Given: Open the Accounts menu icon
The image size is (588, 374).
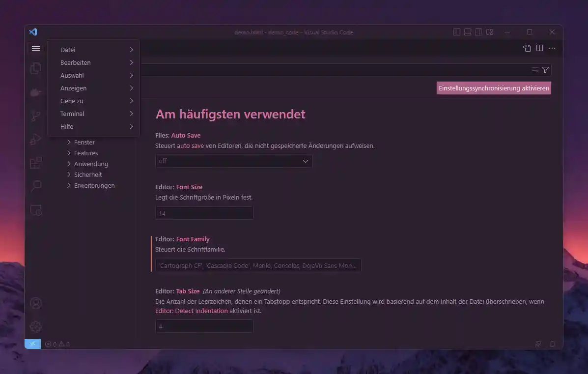Looking at the screenshot, I should point(36,303).
